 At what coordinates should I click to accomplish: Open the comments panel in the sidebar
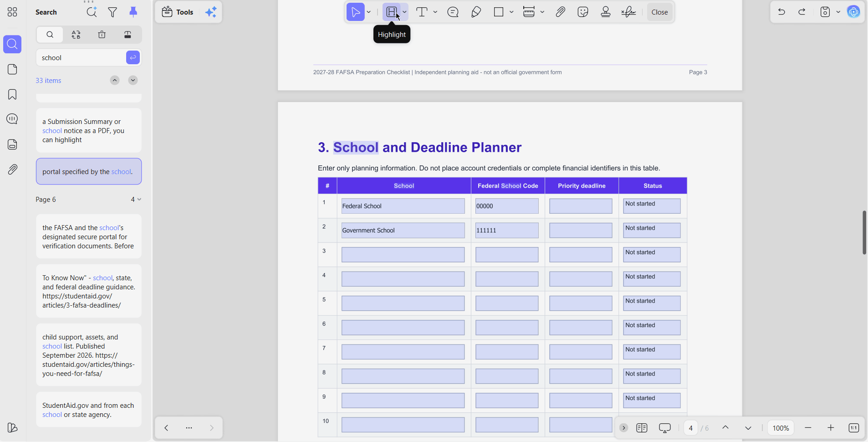click(12, 119)
